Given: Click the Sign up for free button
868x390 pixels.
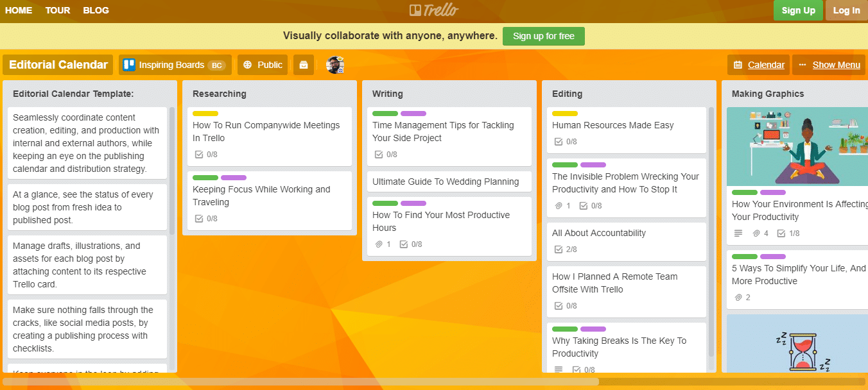Looking at the screenshot, I should (x=543, y=36).
